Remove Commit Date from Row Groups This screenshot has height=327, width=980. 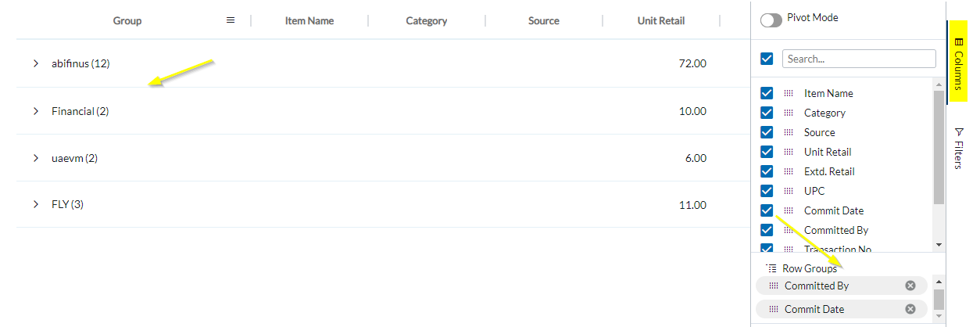pos(910,309)
